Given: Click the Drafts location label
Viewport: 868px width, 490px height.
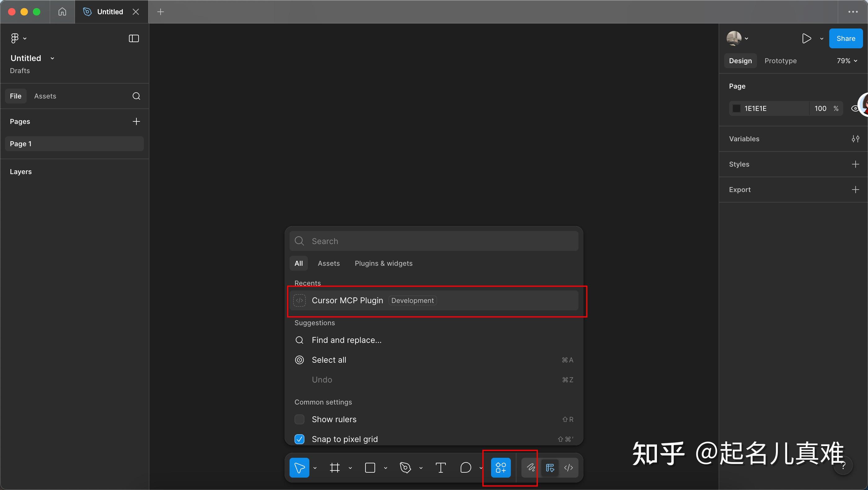Looking at the screenshot, I should pos(20,71).
